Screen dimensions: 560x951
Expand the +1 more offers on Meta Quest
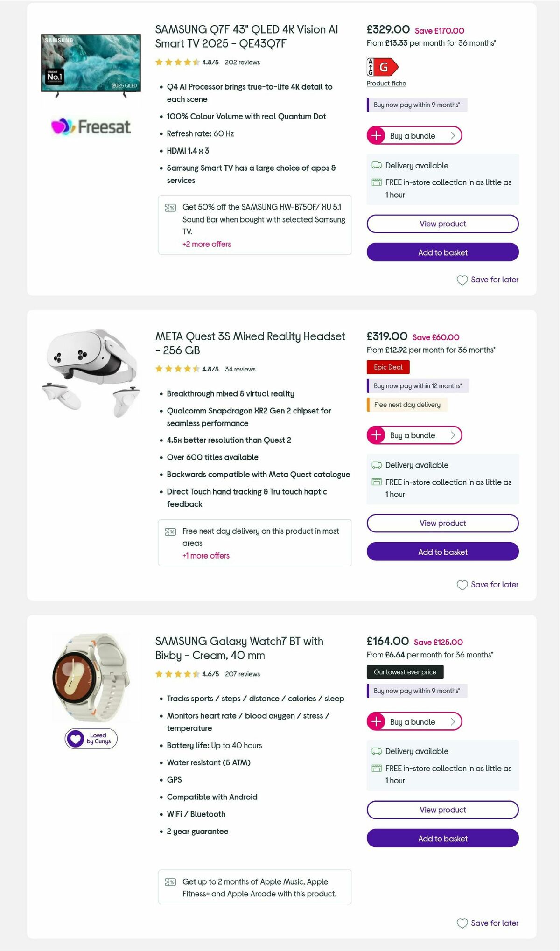[x=205, y=556]
